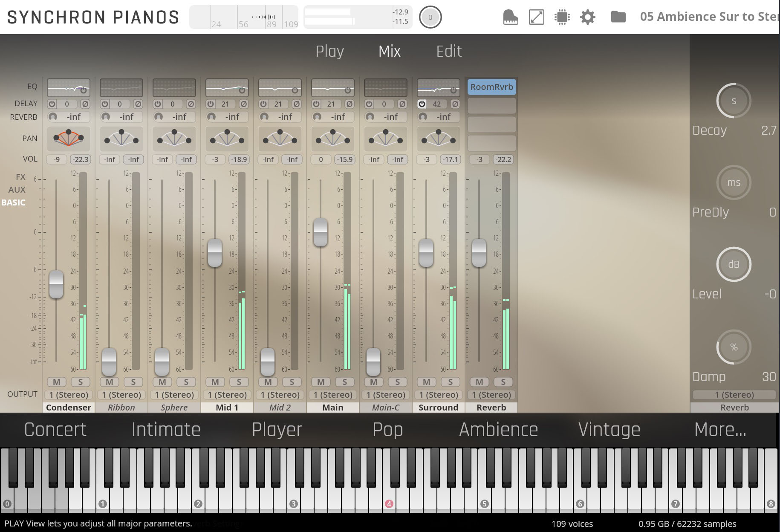780x532 pixels.
Task: Play a key on the virtual piano keyboard
Action: point(384,490)
